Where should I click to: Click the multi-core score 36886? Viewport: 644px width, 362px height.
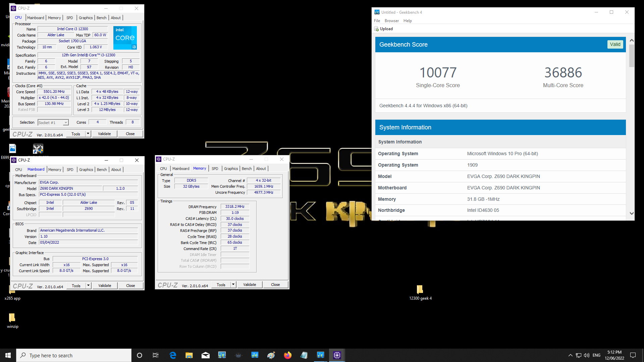click(x=563, y=72)
